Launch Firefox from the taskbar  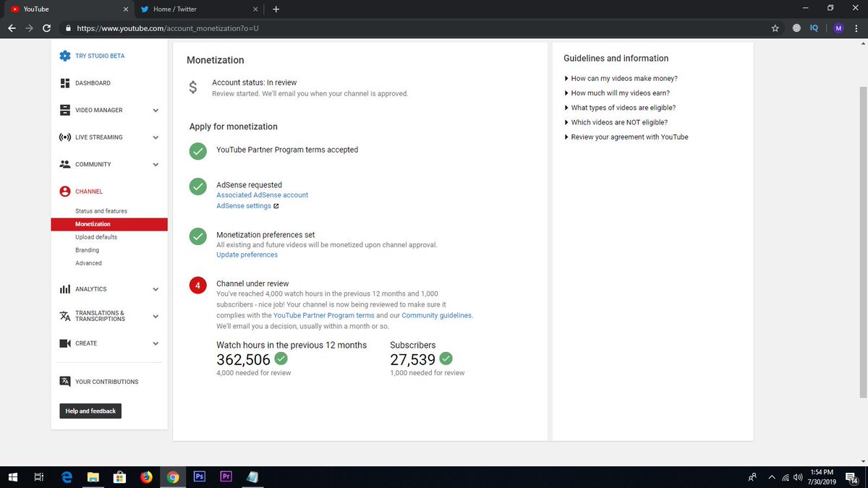tap(146, 476)
